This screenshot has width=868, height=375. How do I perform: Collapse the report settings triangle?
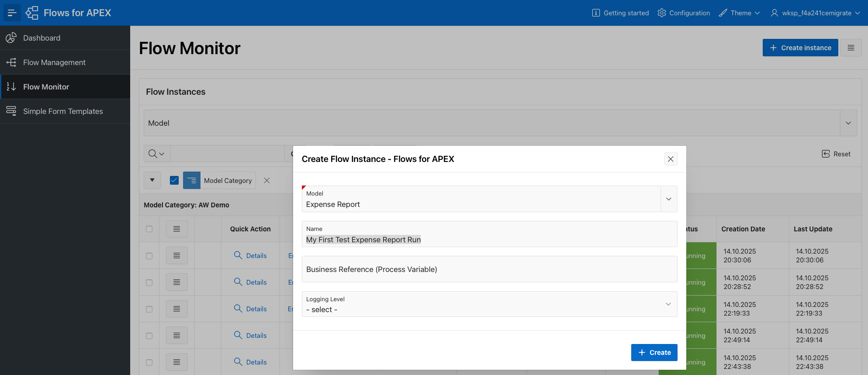(x=152, y=180)
